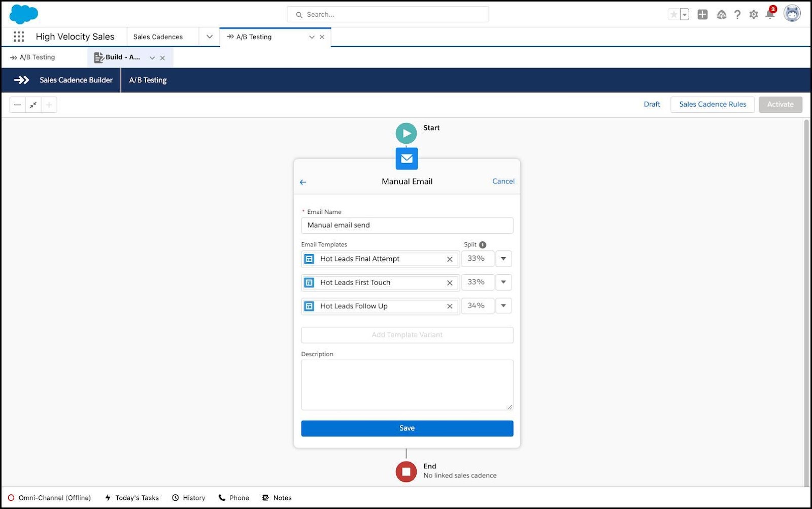Expand the Sales Cadences tab dropdown chevron
The image size is (812, 509).
209,37
